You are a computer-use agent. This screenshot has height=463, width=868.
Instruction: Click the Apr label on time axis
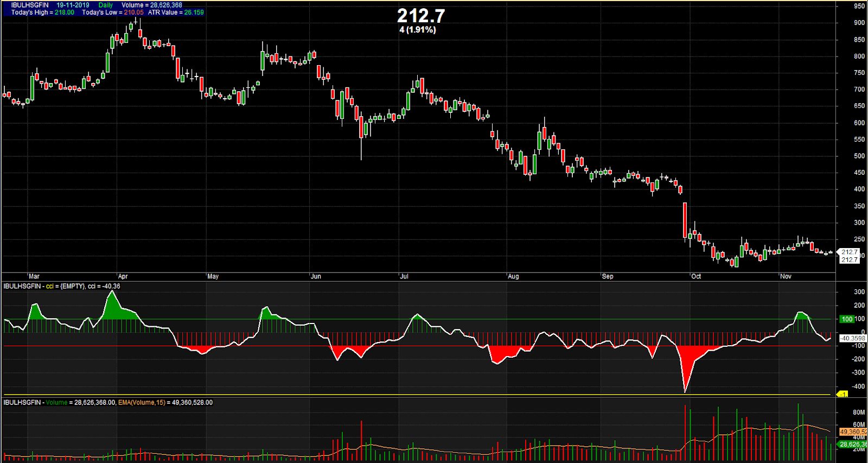123,276
